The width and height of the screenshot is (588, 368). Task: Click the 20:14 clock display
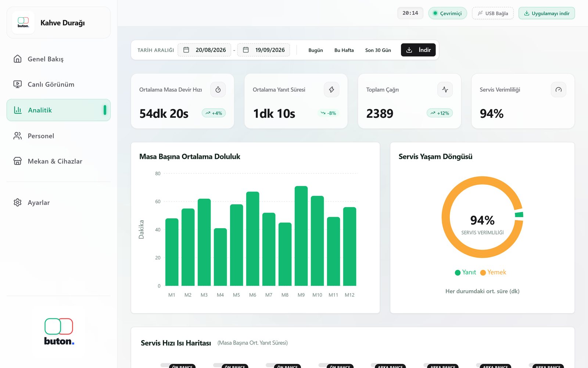pyautogui.click(x=410, y=13)
